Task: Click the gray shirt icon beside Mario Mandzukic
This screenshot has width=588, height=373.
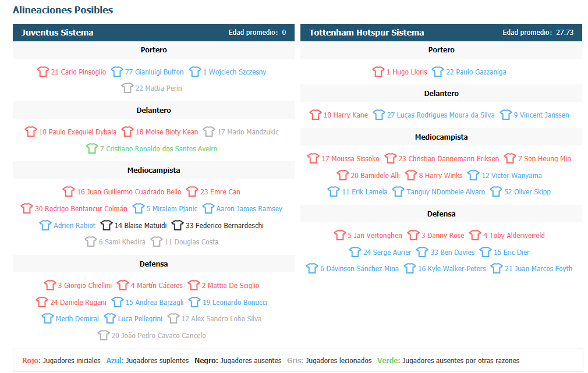Action: click(x=209, y=132)
